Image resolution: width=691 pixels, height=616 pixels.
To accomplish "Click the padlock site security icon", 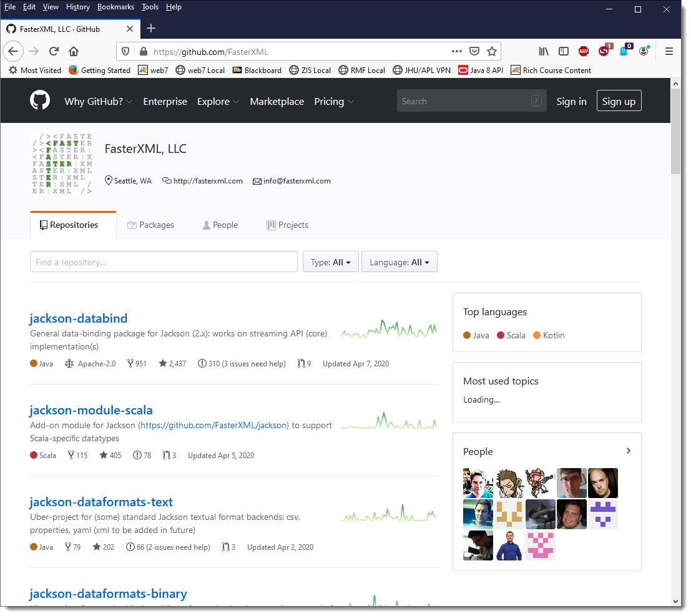I will [144, 52].
